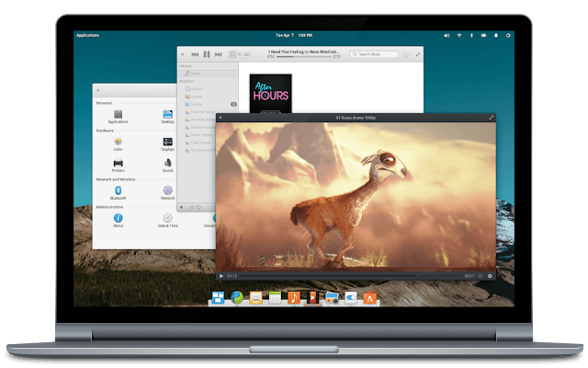The image size is (588, 368).
Task: Launch Photos from the dock
Action: [x=332, y=298]
